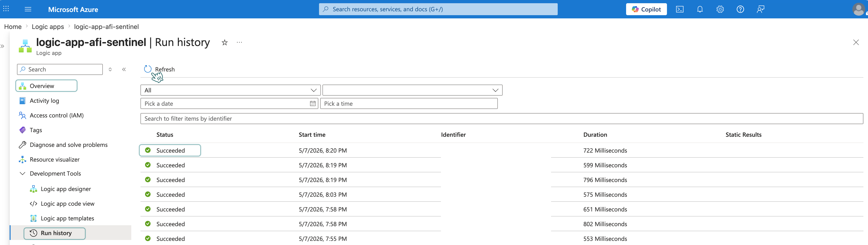Focus the filter items by identifier box
Image resolution: width=868 pixels, height=245 pixels.
coord(502,118)
